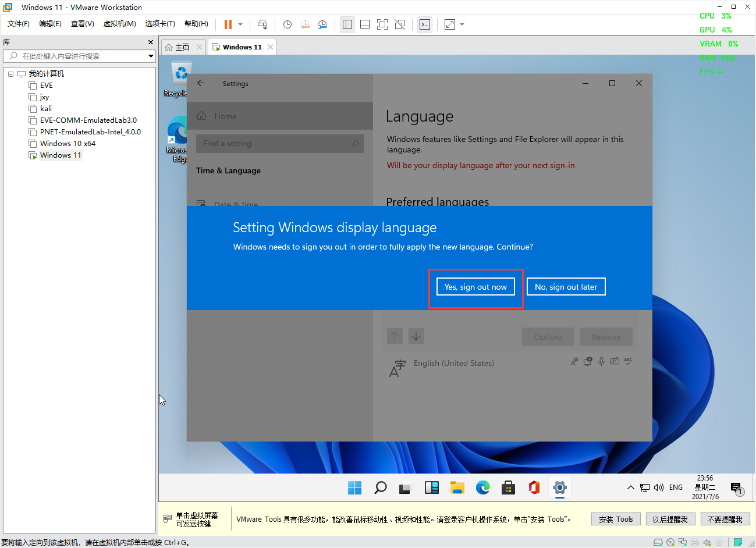
Task: Expand the library search options arrow
Action: point(151,57)
